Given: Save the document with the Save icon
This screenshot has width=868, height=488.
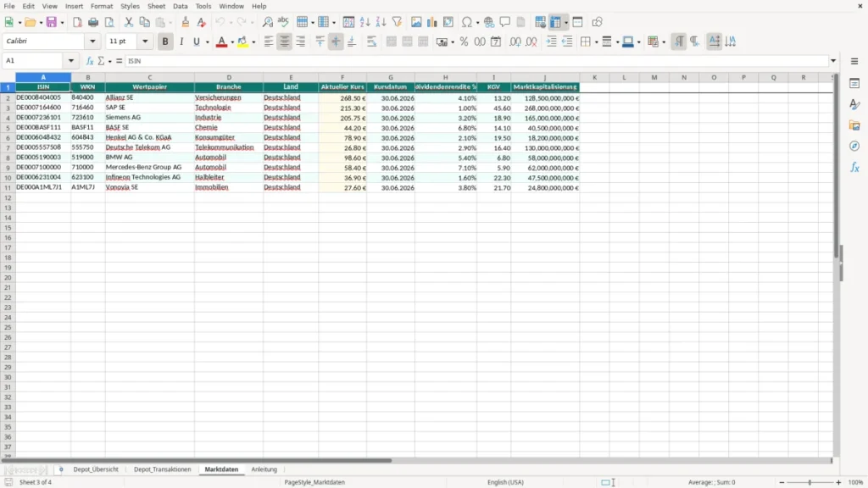Looking at the screenshot, I should [52, 22].
